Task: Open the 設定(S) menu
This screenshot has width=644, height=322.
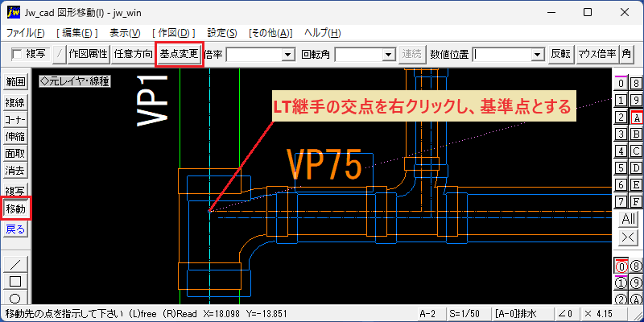Action: coord(222,33)
